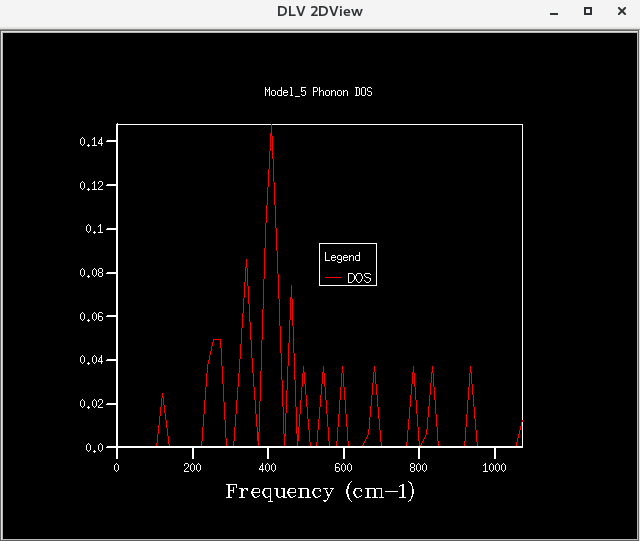The image size is (640, 541).
Task: Click the red DOS line sample in legend
Action: click(x=333, y=278)
